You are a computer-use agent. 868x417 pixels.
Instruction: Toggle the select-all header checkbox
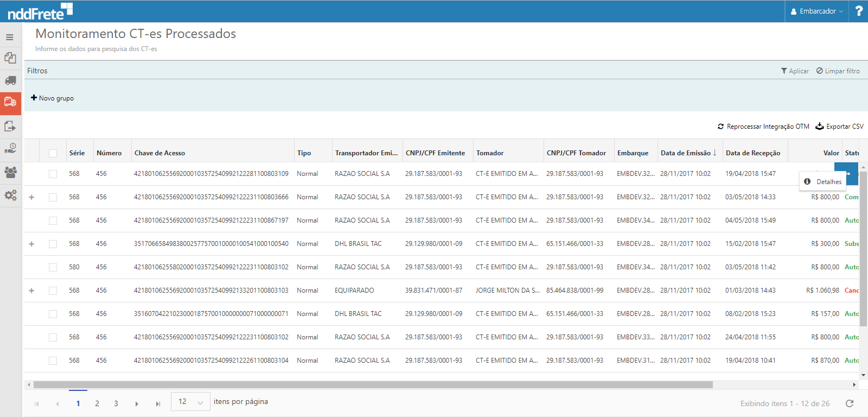click(53, 153)
